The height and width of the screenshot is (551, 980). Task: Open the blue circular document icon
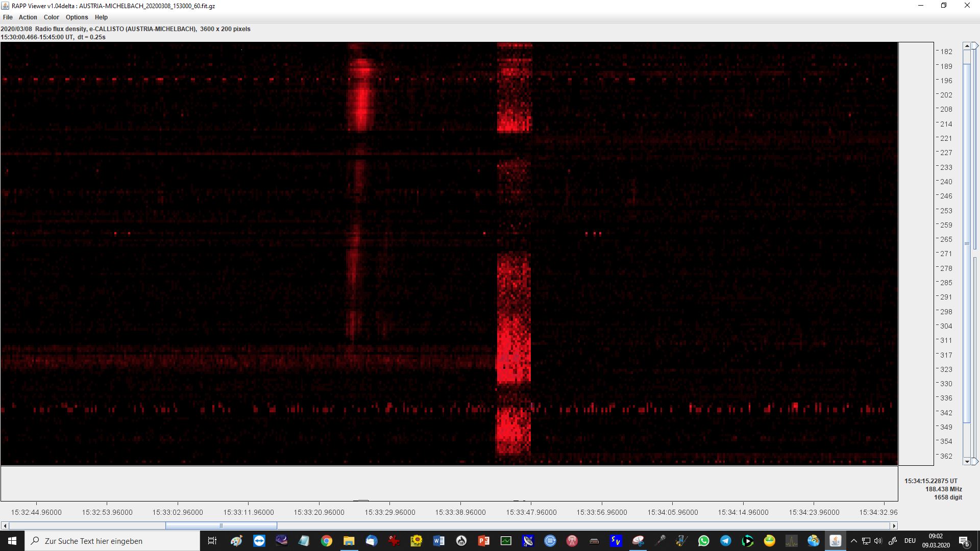550,541
